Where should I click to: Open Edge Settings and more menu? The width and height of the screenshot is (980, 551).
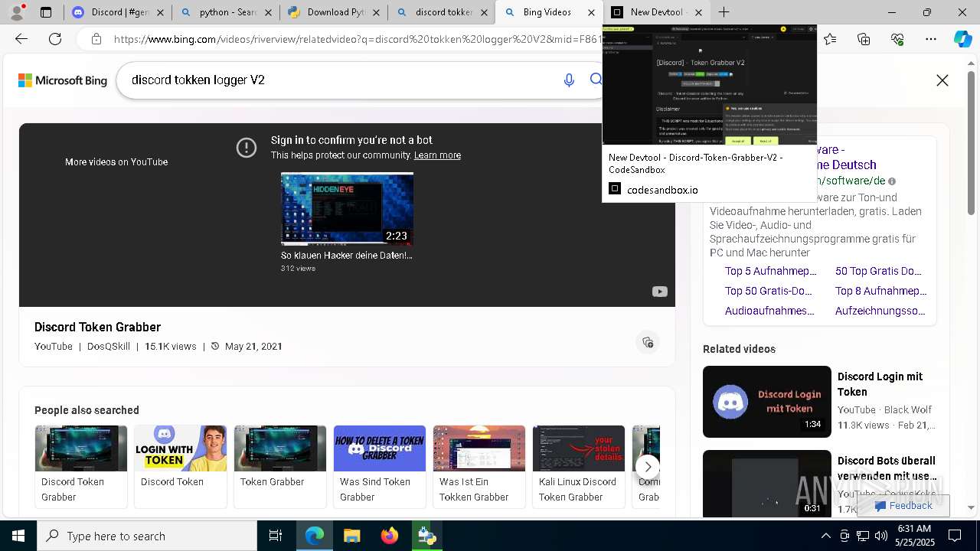pos(931,39)
